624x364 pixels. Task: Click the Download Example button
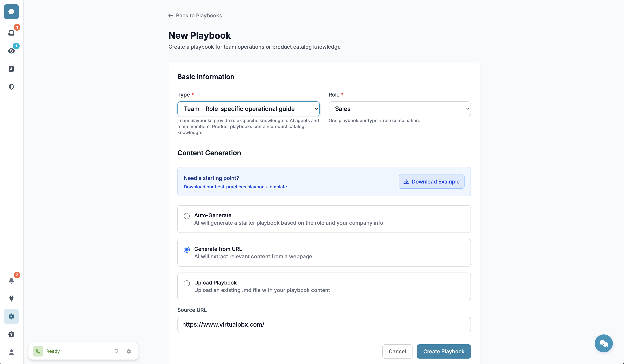pyautogui.click(x=431, y=182)
